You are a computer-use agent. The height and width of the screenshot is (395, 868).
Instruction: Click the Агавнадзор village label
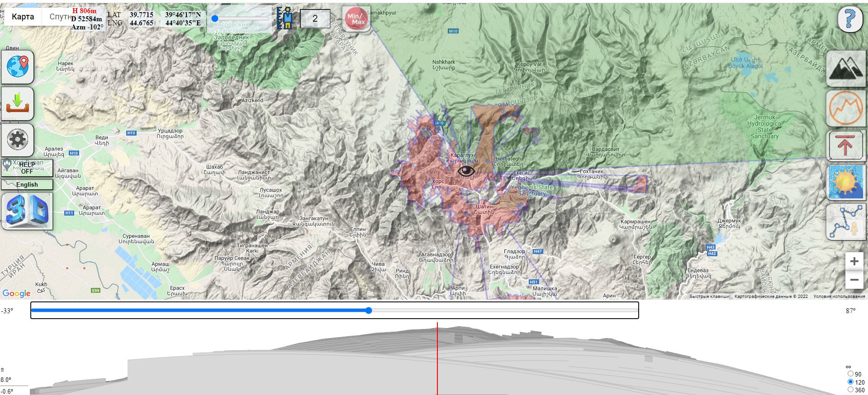436,257
